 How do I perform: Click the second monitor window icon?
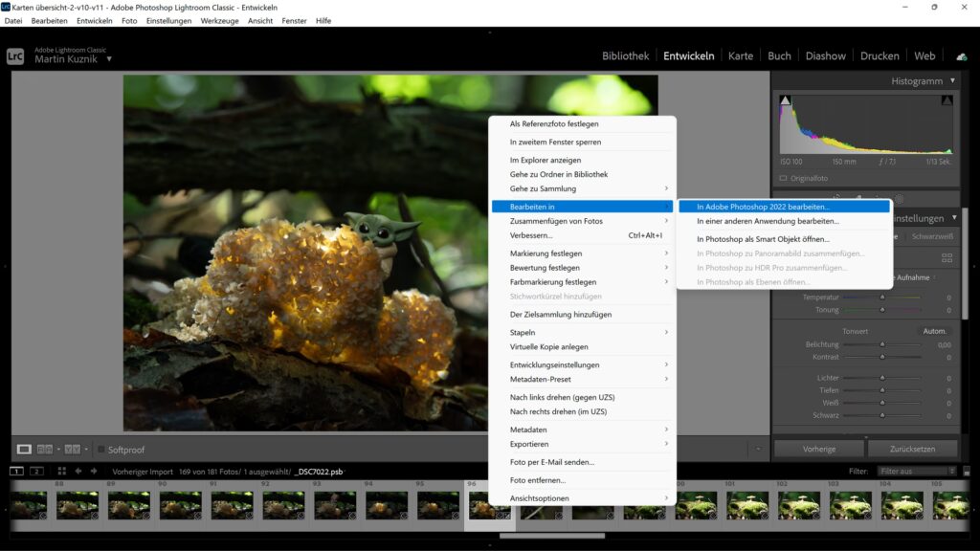pyautogui.click(x=36, y=471)
